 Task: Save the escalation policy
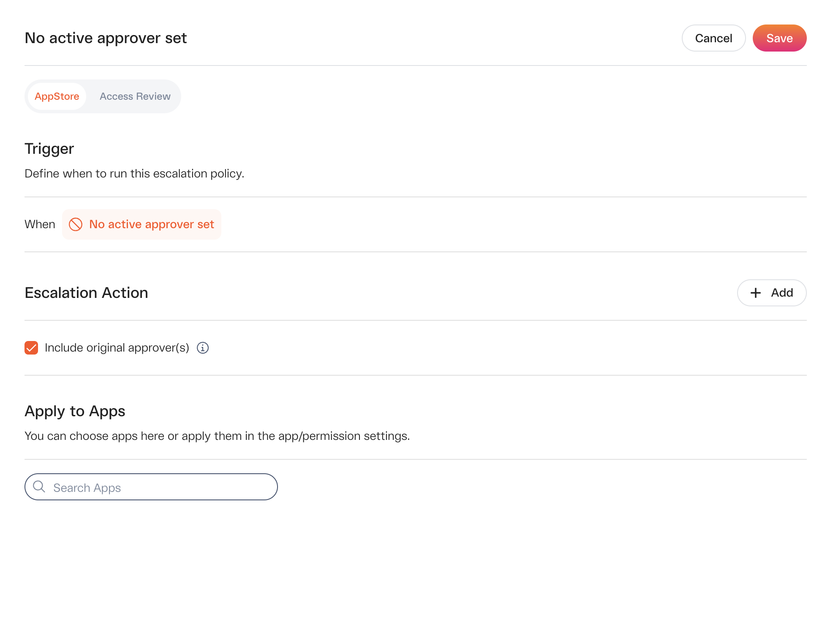[x=779, y=38]
